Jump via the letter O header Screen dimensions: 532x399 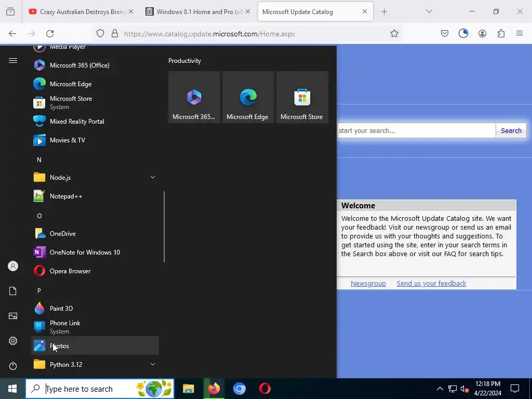39,216
